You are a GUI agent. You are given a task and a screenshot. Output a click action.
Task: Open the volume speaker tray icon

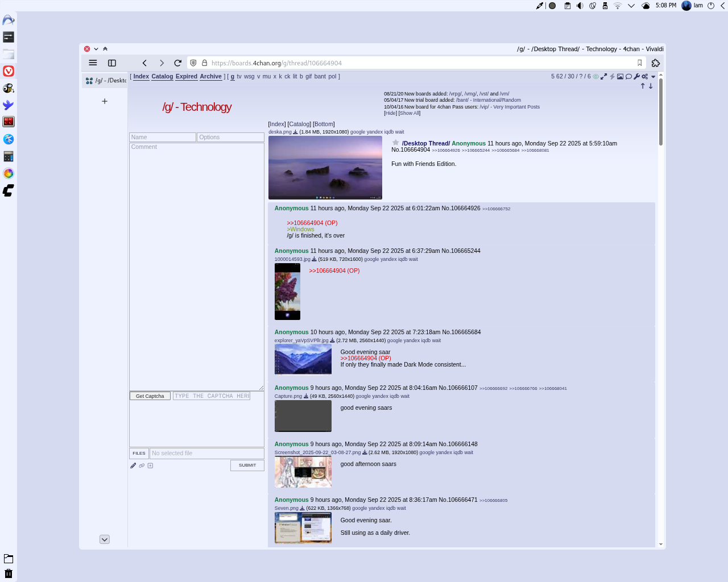(580, 6)
